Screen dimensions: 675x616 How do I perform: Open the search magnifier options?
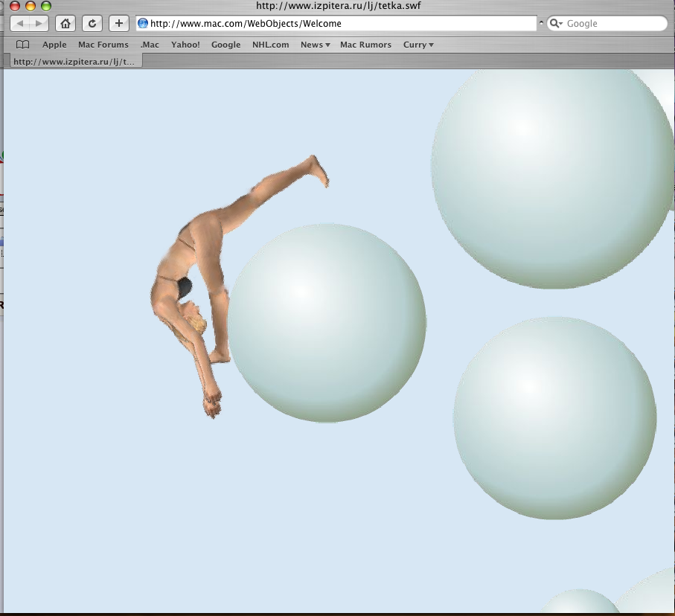tap(556, 24)
